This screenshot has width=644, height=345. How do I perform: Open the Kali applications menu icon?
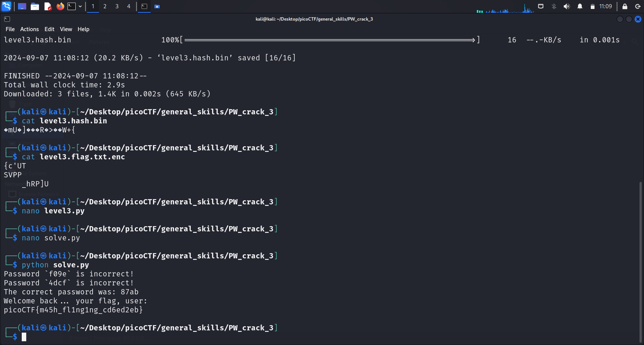(x=6, y=6)
